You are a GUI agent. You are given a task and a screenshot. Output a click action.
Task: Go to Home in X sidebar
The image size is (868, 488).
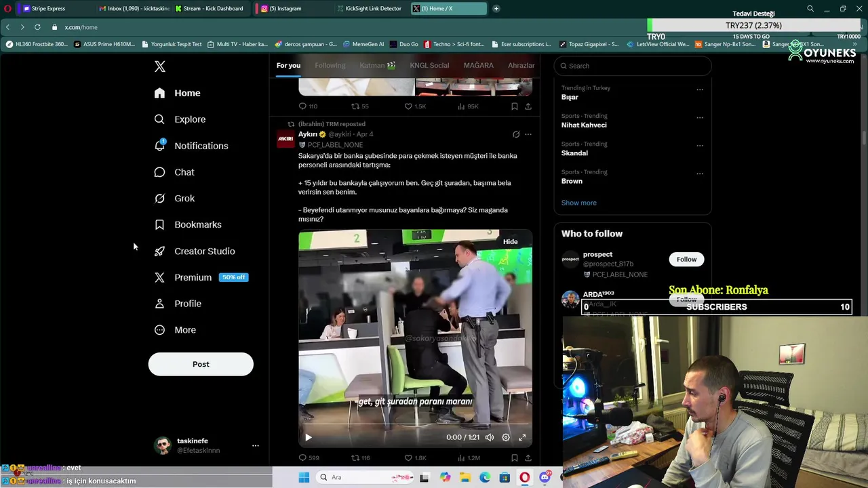pyautogui.click(x=178, y=93)
